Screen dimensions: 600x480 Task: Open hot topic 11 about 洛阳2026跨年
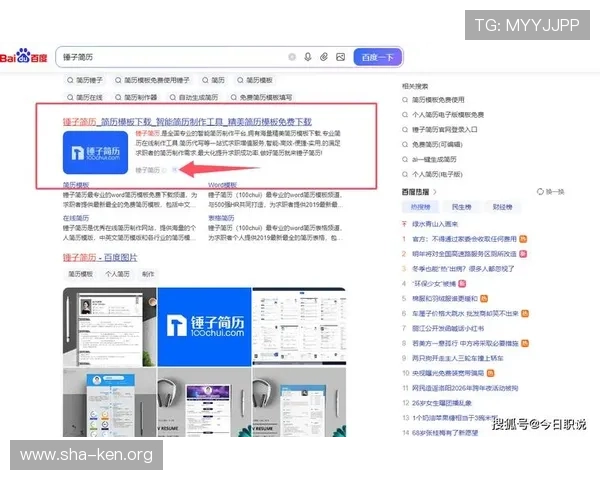tap(465, 388)
